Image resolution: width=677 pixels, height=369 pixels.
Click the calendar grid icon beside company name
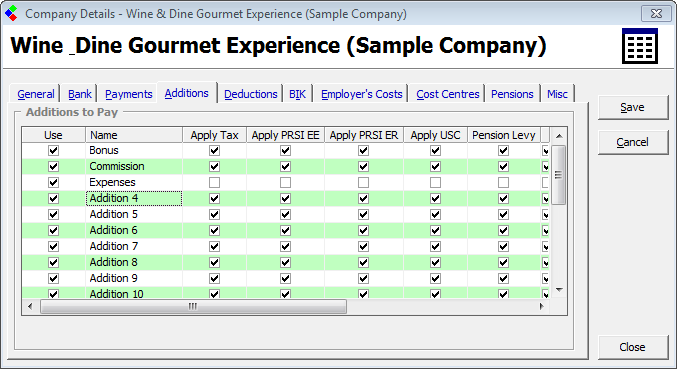640,46
